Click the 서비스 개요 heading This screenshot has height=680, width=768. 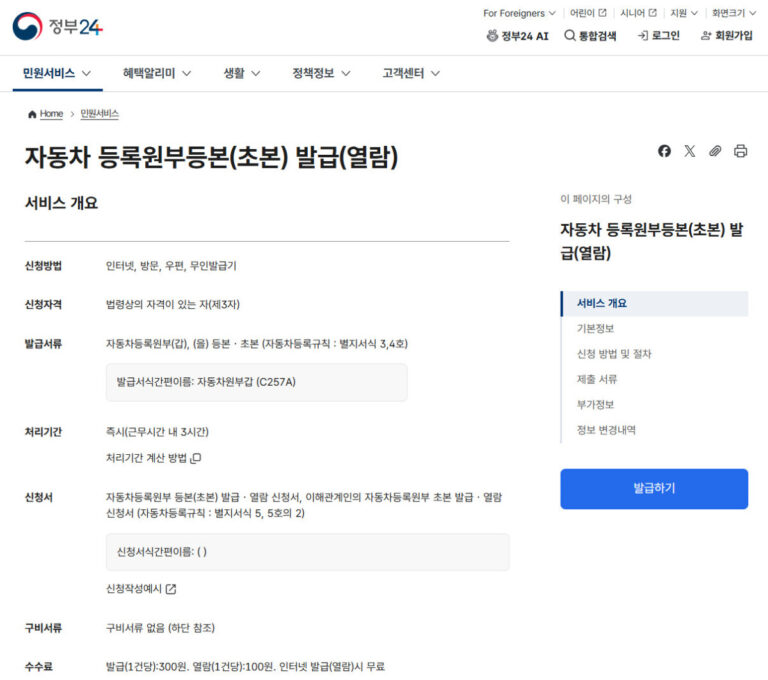pos(61,203)
